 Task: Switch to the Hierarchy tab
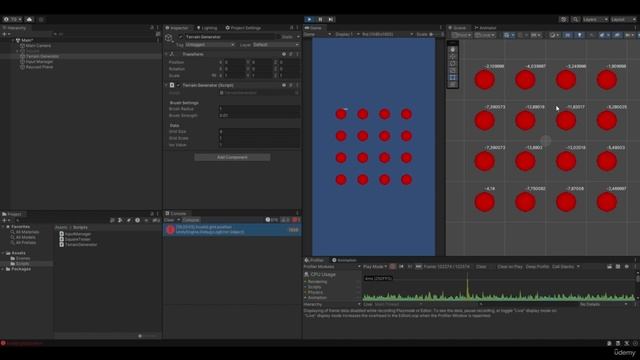click(x=15, y=28)
